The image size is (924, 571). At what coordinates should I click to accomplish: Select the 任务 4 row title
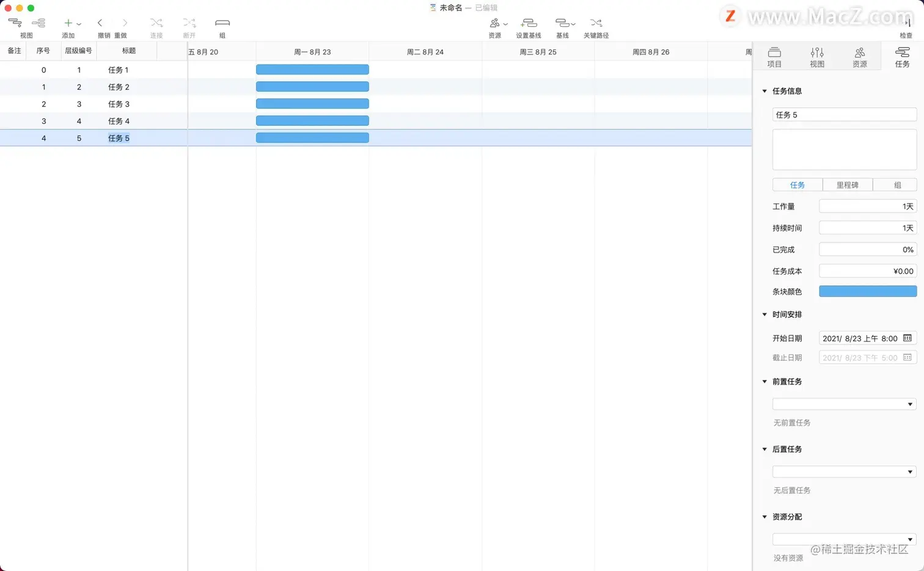pos(119,122)
